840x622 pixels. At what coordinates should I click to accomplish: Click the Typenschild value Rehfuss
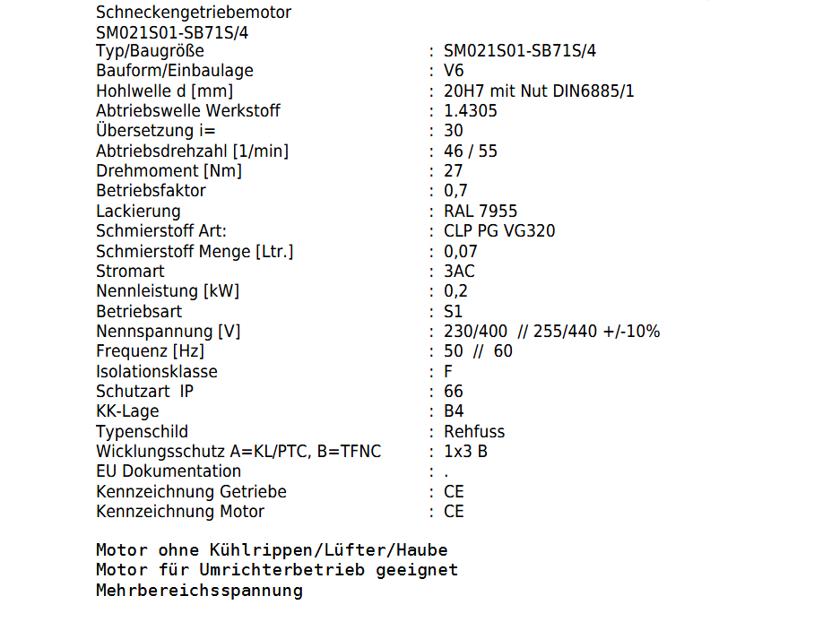474,432
